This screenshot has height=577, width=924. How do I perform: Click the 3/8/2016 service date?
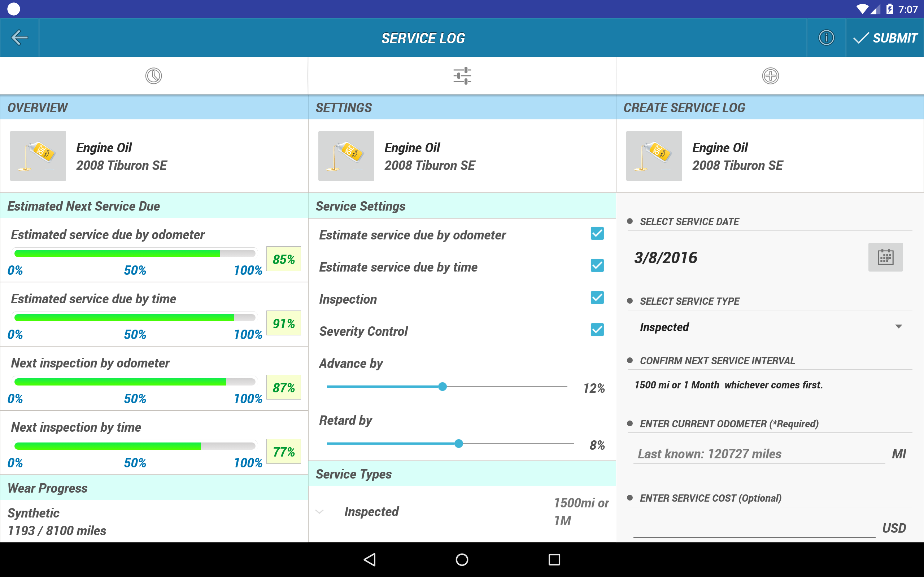(x=666, y=258)
